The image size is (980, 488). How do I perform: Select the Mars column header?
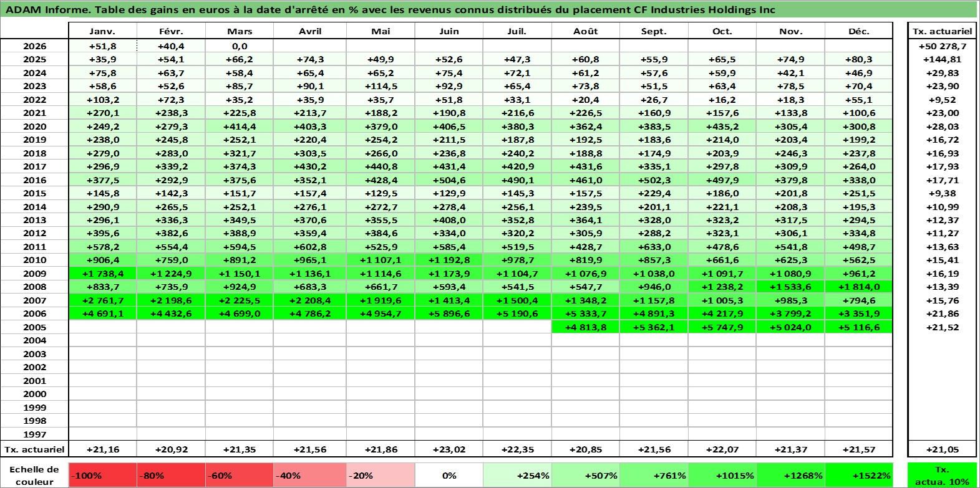tap(240, 31)
